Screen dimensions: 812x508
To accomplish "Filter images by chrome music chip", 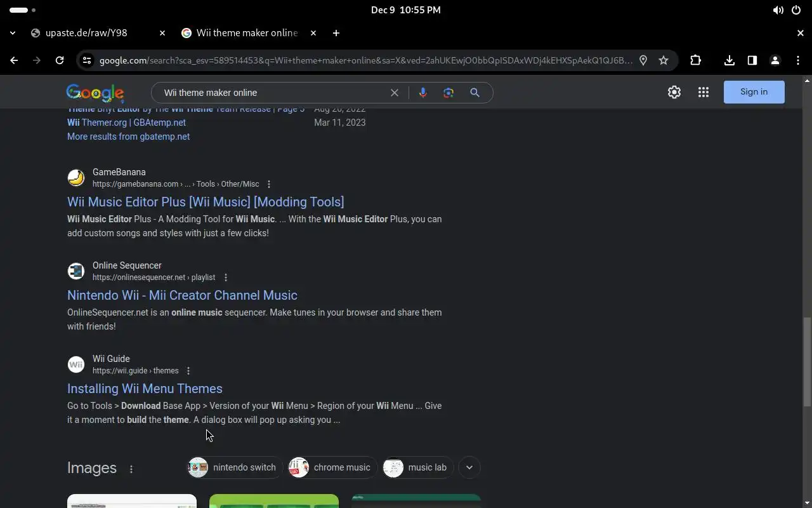I will (x=332, y=467).
